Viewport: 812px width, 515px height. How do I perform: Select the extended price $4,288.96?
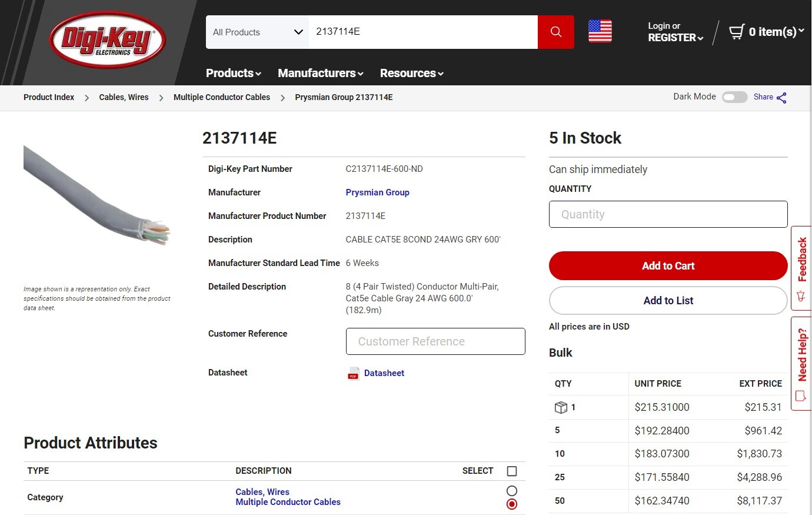pyautogui.click(x=760, y=477)
